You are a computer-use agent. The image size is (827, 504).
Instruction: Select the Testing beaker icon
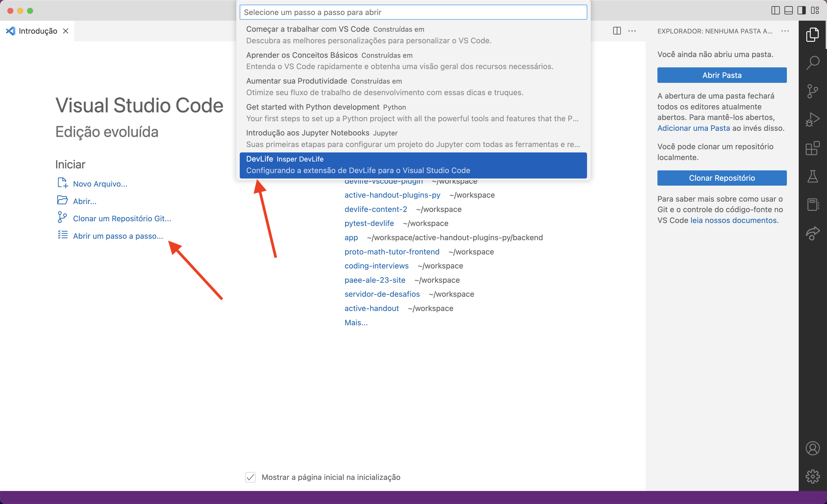pyautogui.click(x=813, y=177)
